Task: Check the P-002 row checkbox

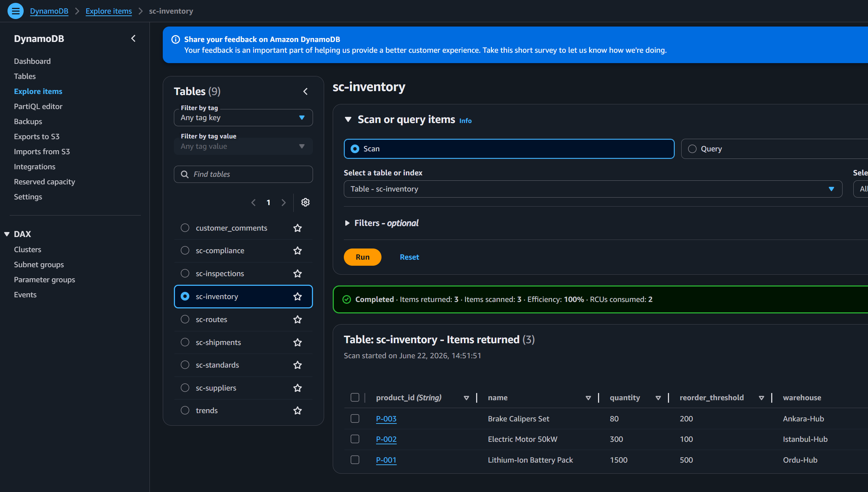Action: point(355,439)
